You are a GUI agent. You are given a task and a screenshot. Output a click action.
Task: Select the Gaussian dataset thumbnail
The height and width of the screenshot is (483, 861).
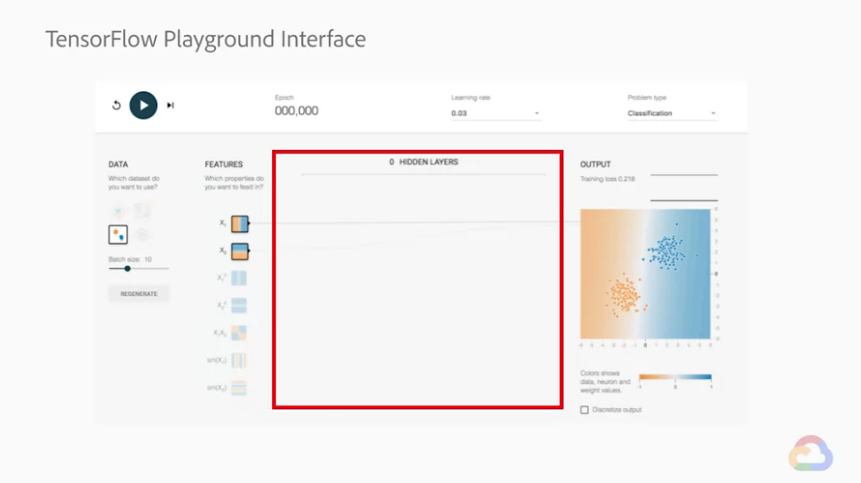tap(118, 235)
